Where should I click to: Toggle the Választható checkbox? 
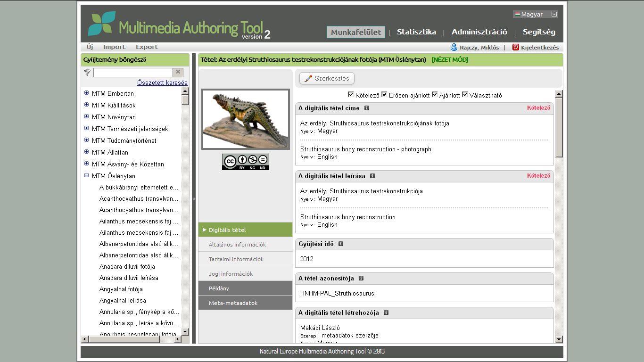[x=465, y=94]
